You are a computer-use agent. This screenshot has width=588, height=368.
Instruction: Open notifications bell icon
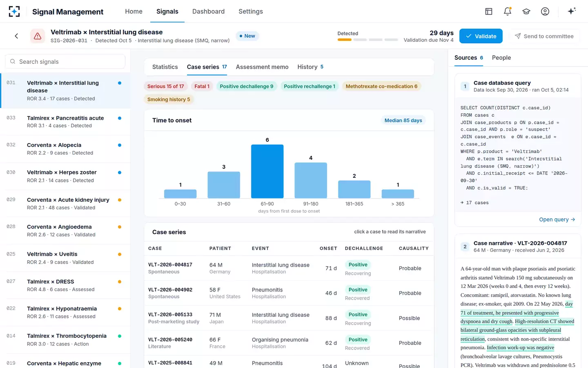pos(508,11)
